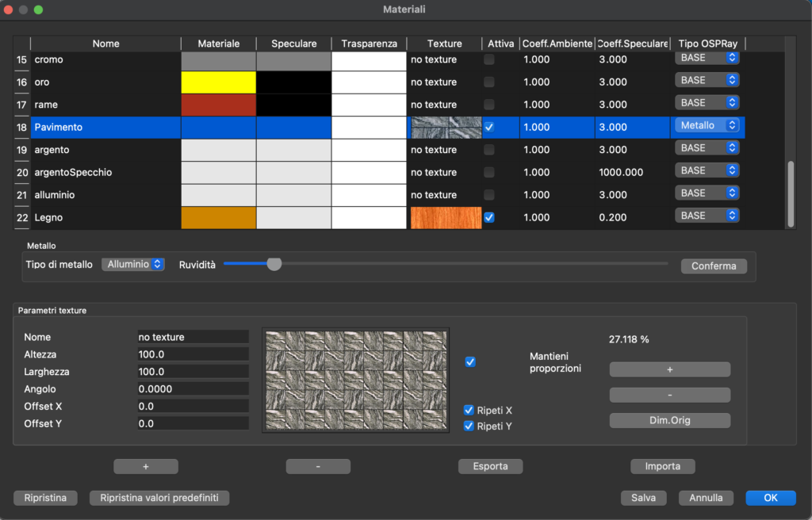Click the Pavimento marble texture thumbnail

point(446,127)
